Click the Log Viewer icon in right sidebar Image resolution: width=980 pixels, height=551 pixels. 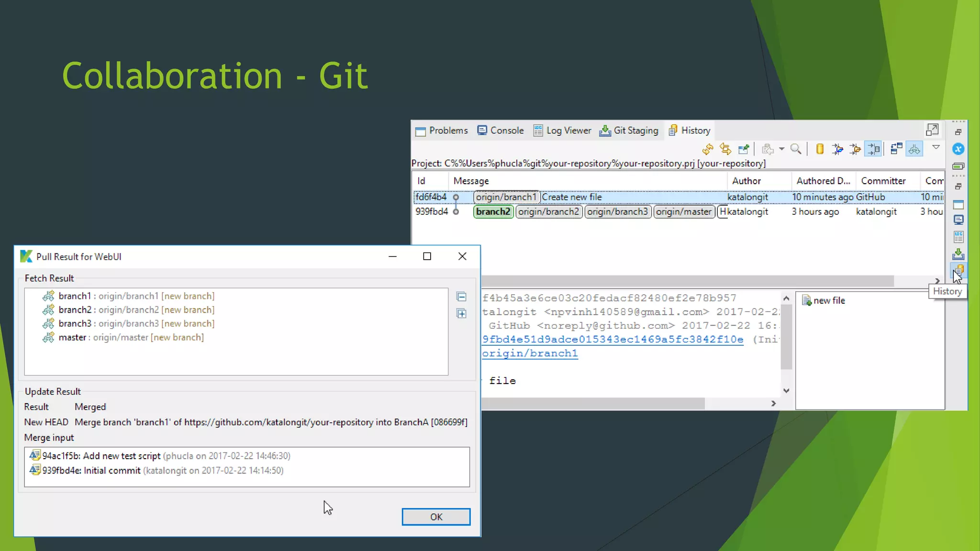coord(958,237)
